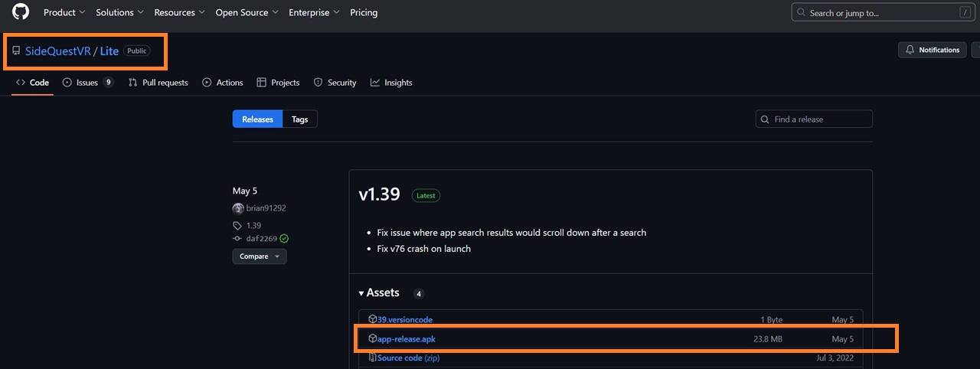Expand the Enterprise menu
980x369 pixels.
(x=314, y=12)
